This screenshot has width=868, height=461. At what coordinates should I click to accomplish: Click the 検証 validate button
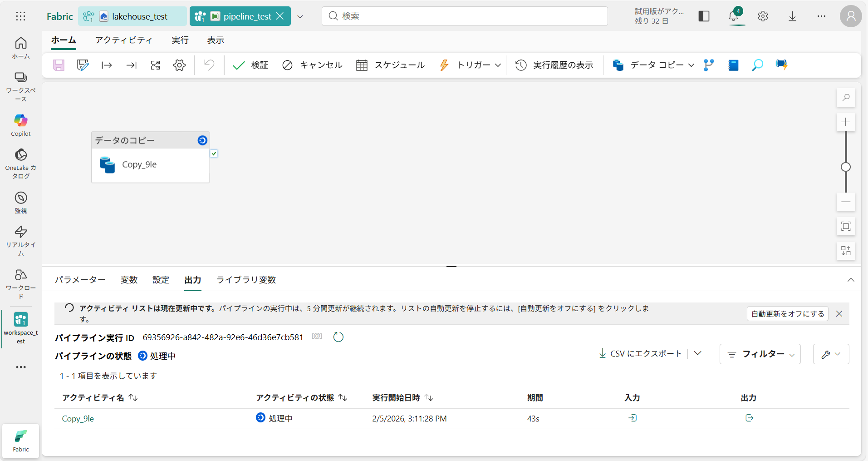click(x=250, y=65)
